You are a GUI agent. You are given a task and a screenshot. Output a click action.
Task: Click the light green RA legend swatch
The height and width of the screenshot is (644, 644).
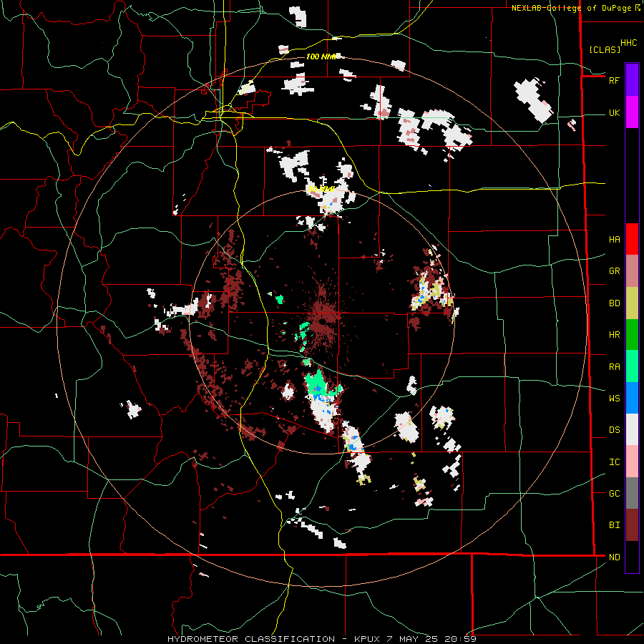632,366
